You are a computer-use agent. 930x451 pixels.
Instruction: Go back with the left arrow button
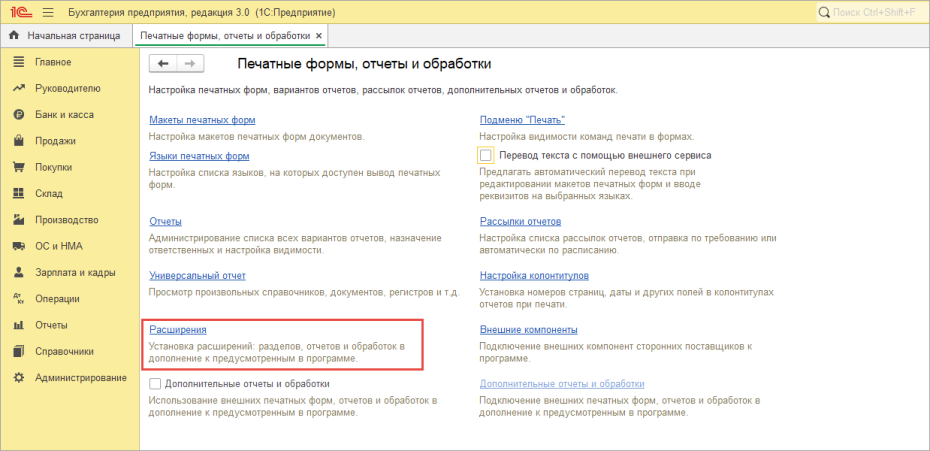[x=163, y=63]
